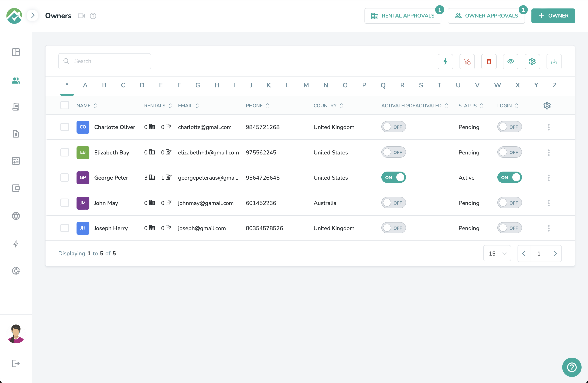588x383 pixels.
Task: Open the globe icon in sidebar
Action: [16, 216]
